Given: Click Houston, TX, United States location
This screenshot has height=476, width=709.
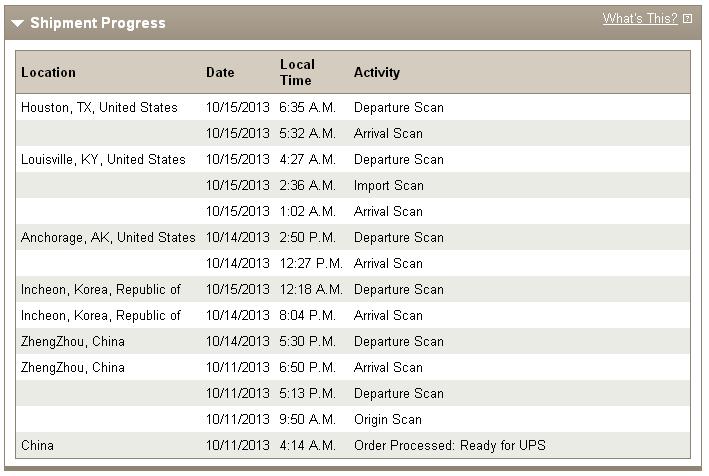Looking at the screenshot, I should 99,108.
